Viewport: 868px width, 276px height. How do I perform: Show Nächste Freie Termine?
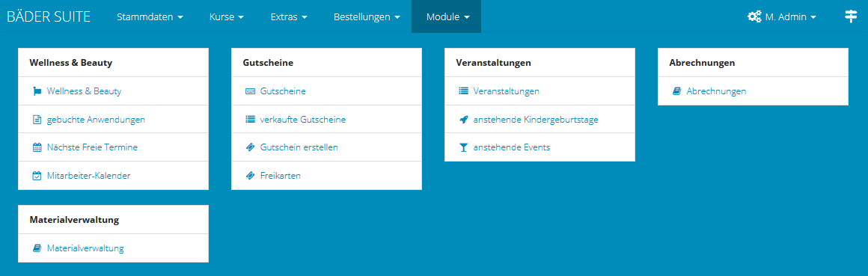point(93,147)
